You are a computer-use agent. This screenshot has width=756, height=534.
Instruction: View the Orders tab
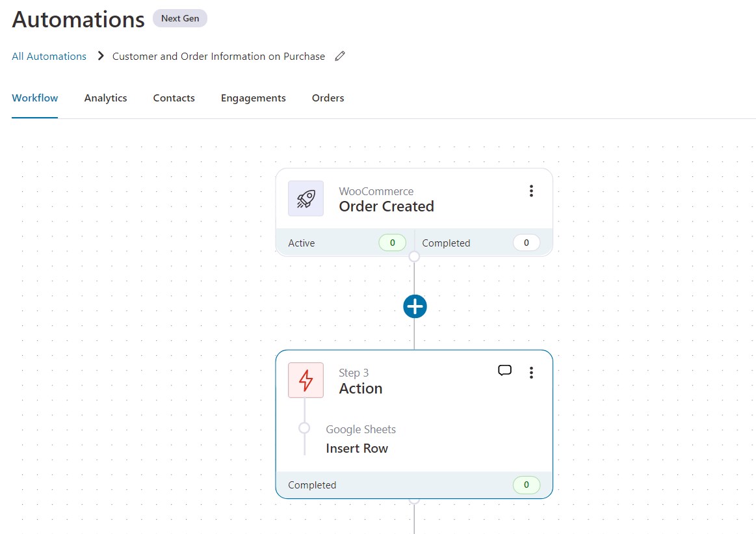click(328, 98)
